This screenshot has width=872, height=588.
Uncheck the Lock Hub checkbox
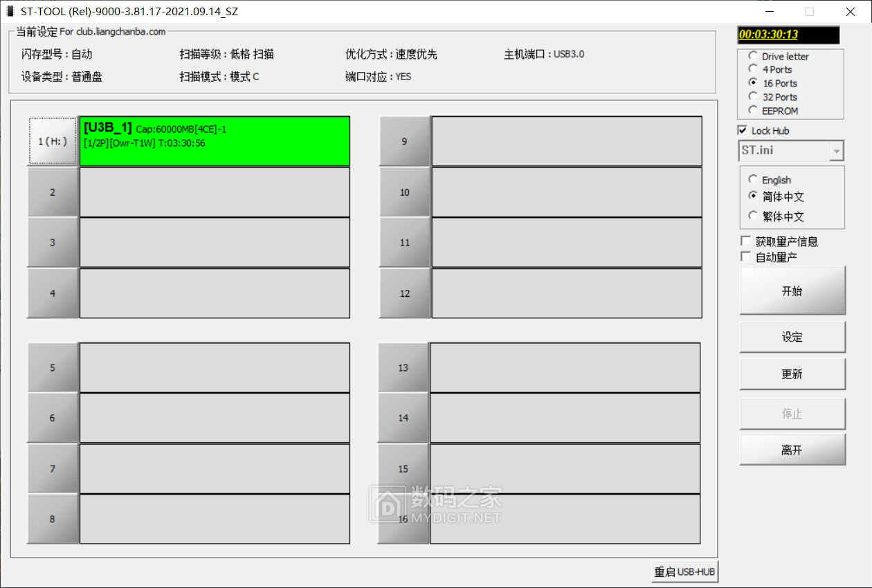pos(743,131)
